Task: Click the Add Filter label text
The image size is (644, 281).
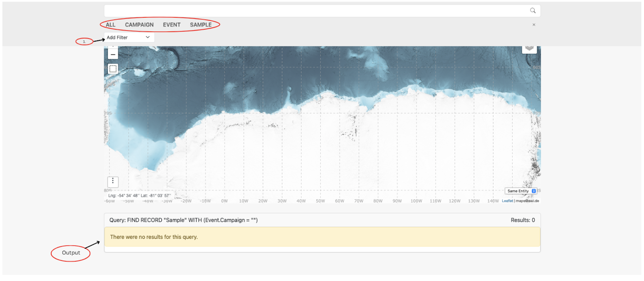Action: [x=117, y=38]
